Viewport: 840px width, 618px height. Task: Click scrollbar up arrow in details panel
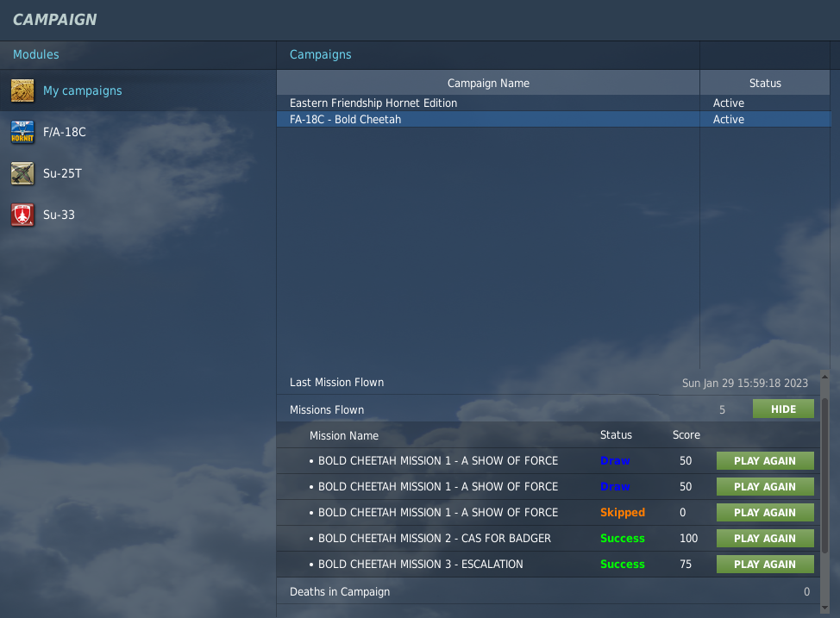[825, 377]
